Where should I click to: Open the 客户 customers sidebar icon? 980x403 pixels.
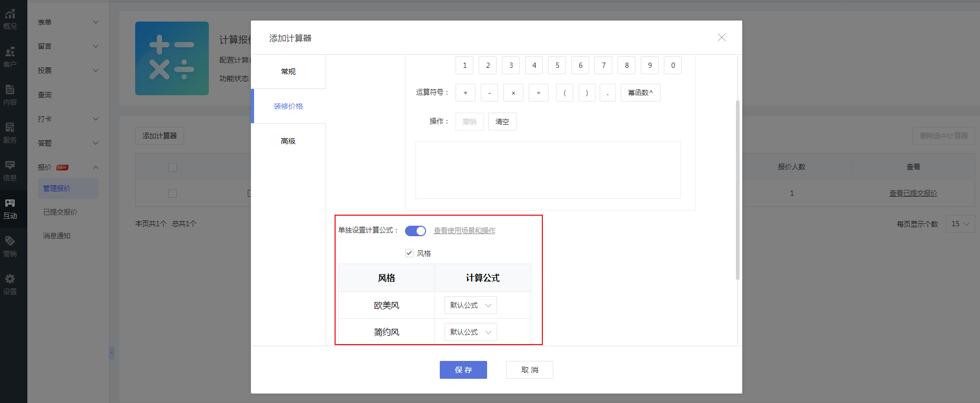pyautogui.click(x=10, y=57)
